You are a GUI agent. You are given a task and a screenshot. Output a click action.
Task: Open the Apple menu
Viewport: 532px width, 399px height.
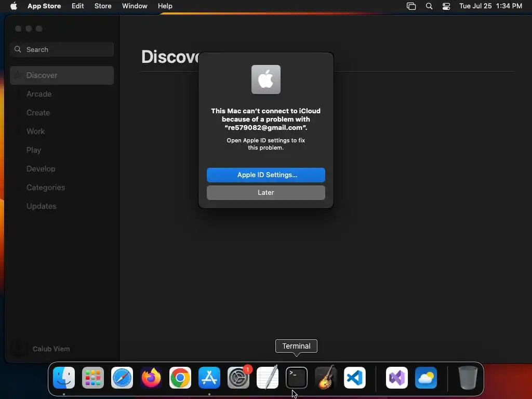coord(14,6)
